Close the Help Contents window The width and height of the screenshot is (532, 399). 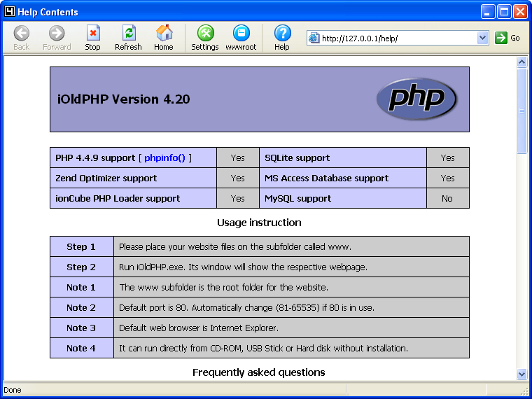click(520, 12)
